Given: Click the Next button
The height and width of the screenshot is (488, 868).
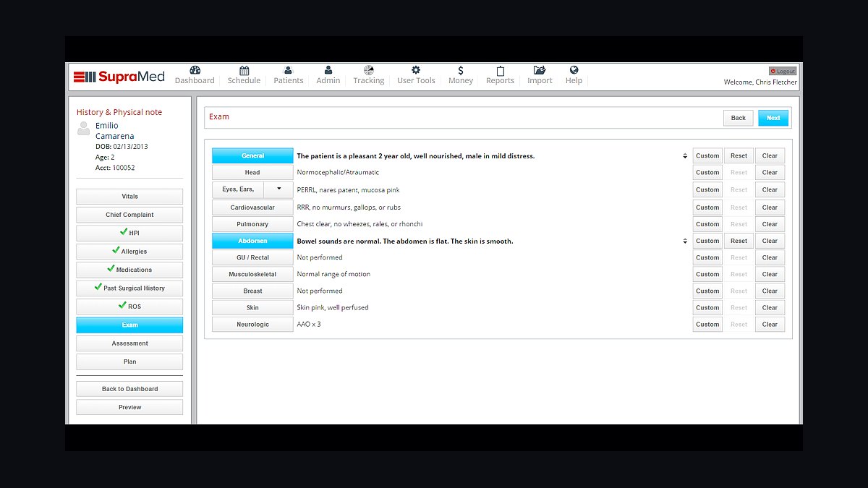Looking at the screenshot, I should point(773,118).
